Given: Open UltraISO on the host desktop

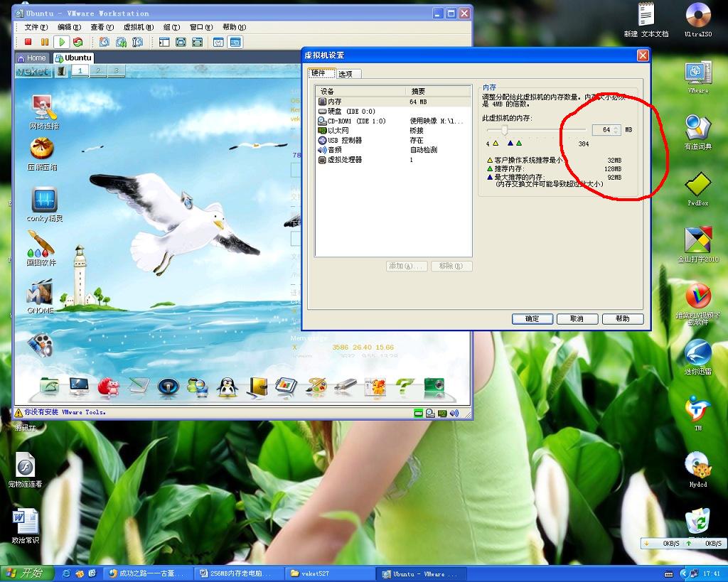Looking at the screenshot, I should pyautogui.click(x=698, y=20).
